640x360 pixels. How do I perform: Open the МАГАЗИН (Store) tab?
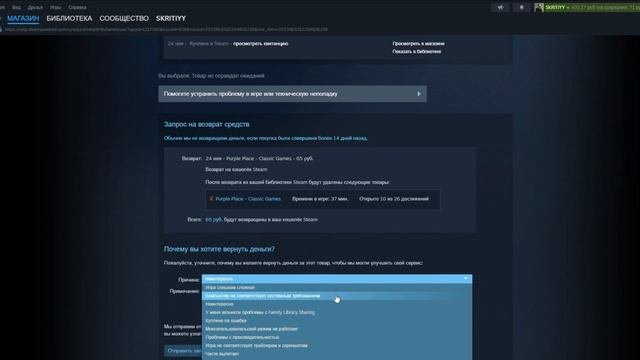pyautogui.click(x=23, y=18)
